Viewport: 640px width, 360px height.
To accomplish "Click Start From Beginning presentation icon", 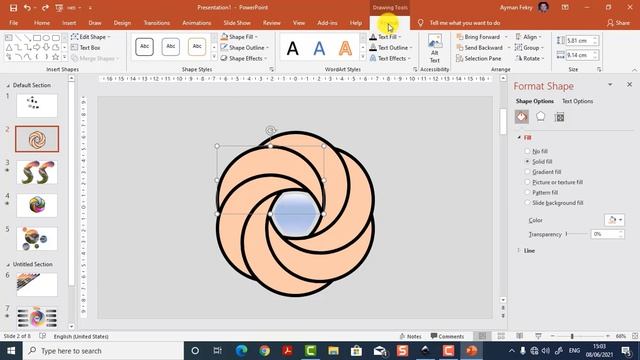I will point(59,8).
